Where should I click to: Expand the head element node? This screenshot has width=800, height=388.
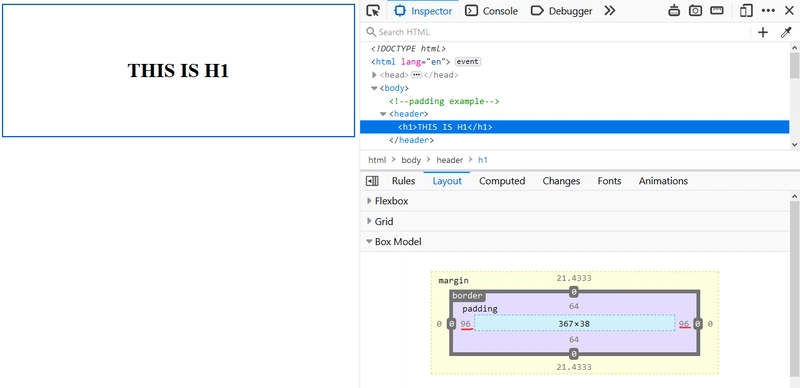[374, 75]
